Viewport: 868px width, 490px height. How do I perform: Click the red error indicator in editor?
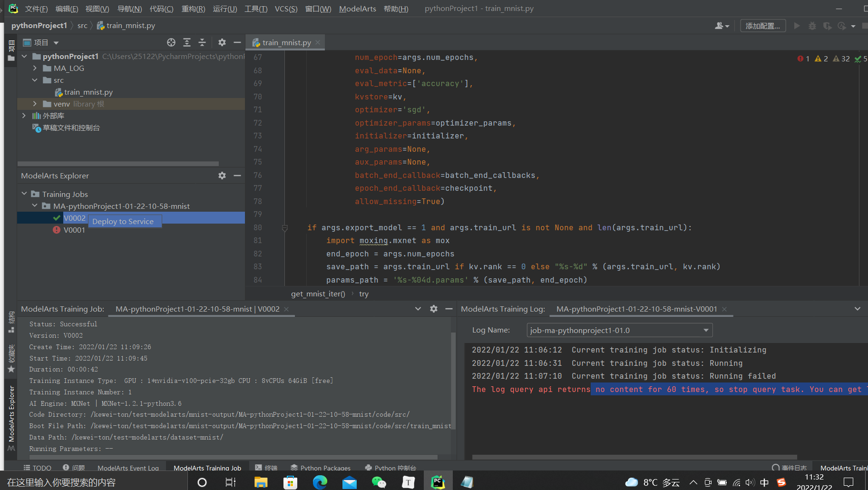pos(803,59)
